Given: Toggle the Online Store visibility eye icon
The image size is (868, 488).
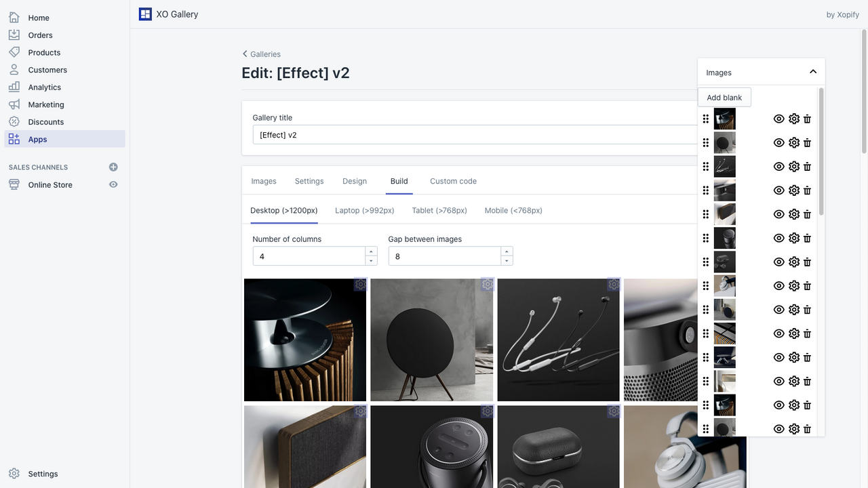Looking at the screenshot, I should coord(113,184).
